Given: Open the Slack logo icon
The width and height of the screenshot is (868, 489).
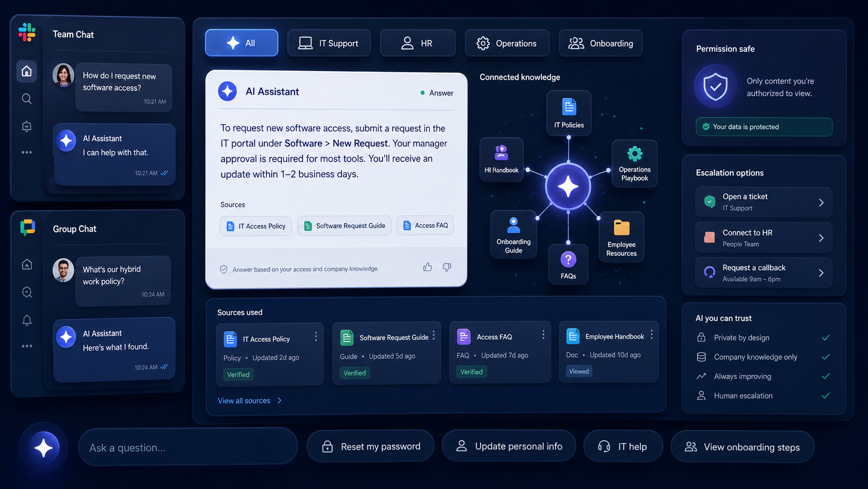Looking at the screenshot, I should click(27, 32).
